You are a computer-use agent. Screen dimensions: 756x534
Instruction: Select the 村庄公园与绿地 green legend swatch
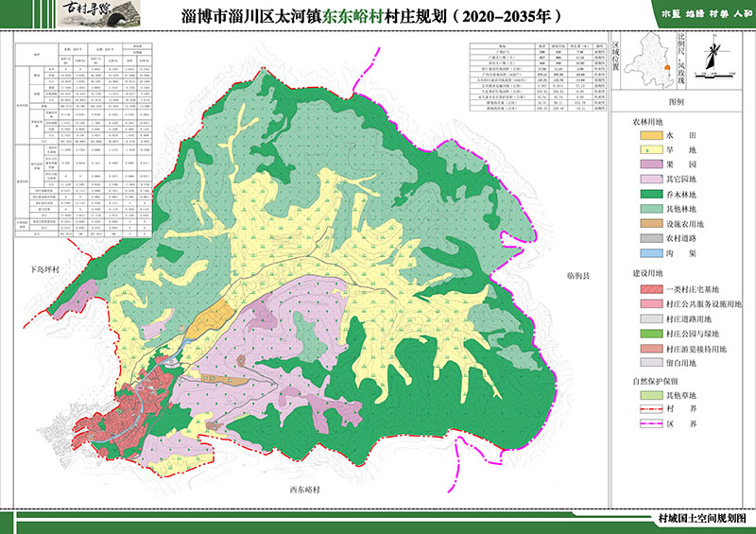point(651,334)
